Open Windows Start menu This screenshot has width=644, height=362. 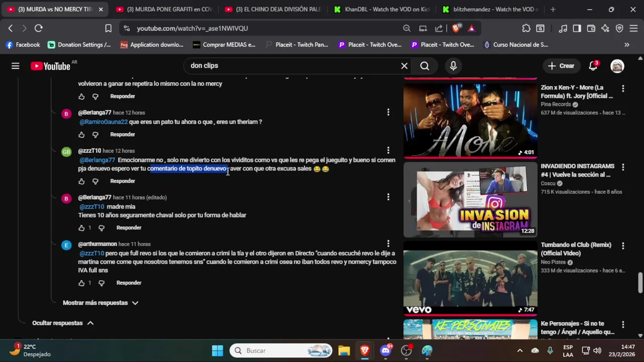(217, 350)
